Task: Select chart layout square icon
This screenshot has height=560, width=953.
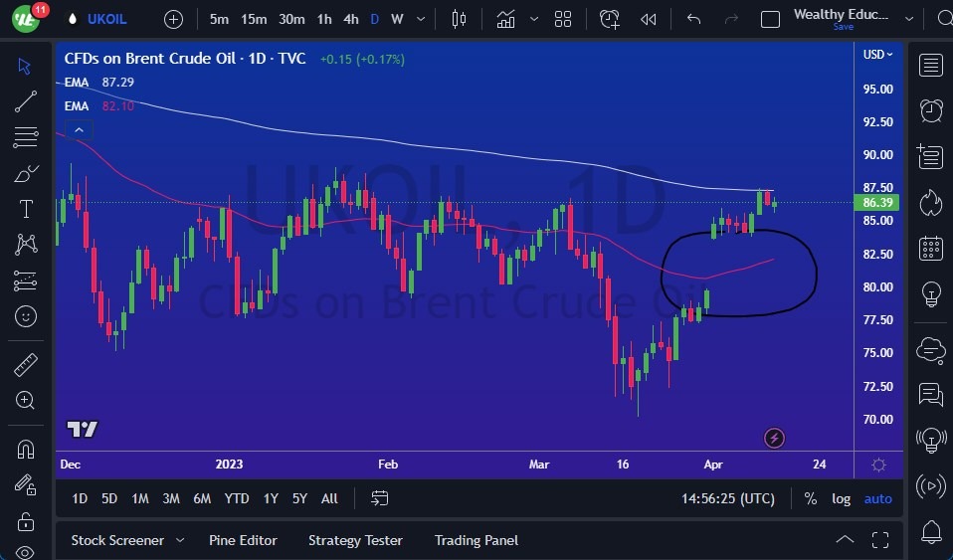Action: pos(770,20)
